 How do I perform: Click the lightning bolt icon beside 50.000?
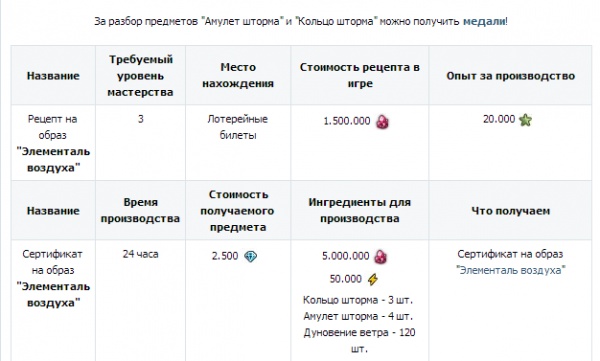[x=373, y=279]
